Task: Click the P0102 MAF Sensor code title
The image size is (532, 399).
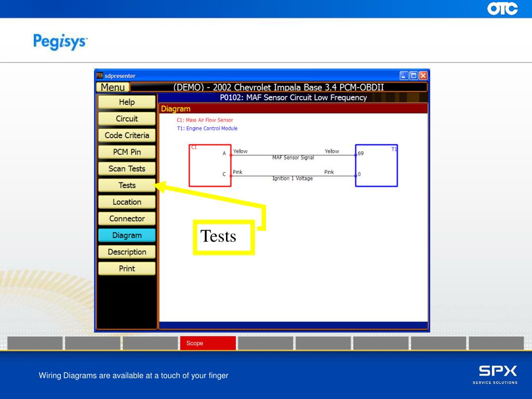Action: pyautogui.click(x=294, y=98)
